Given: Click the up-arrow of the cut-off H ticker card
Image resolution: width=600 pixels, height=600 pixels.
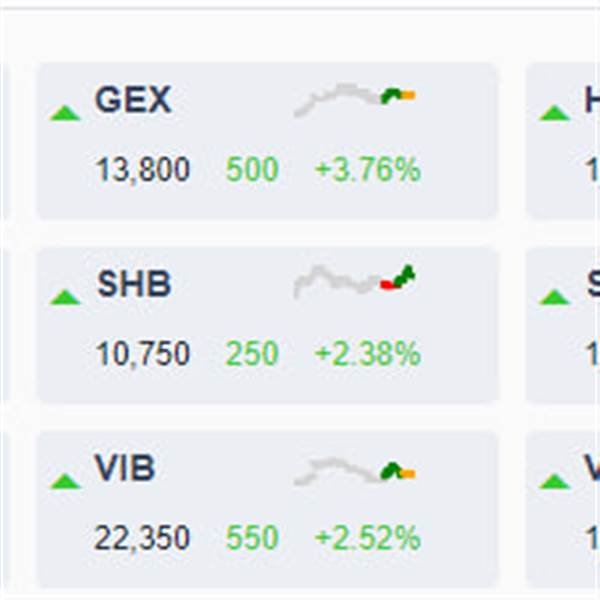Looking at the screenshot, I should coord(554,113).
